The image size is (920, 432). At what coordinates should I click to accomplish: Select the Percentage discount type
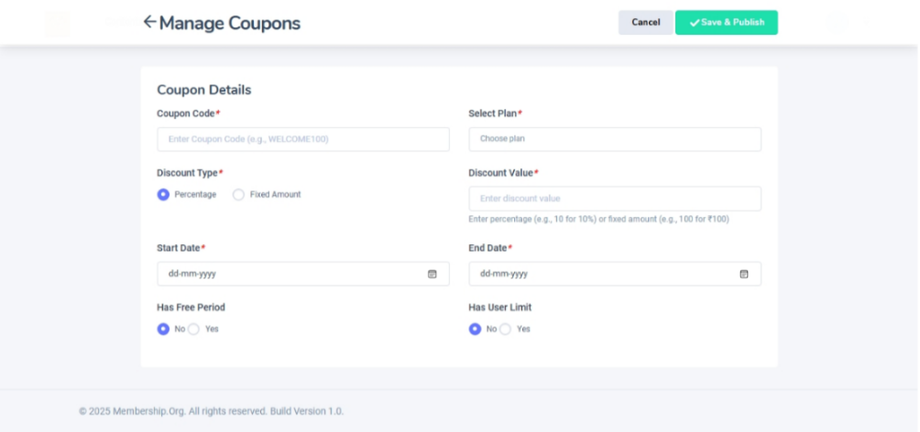[x=163, y=195]
